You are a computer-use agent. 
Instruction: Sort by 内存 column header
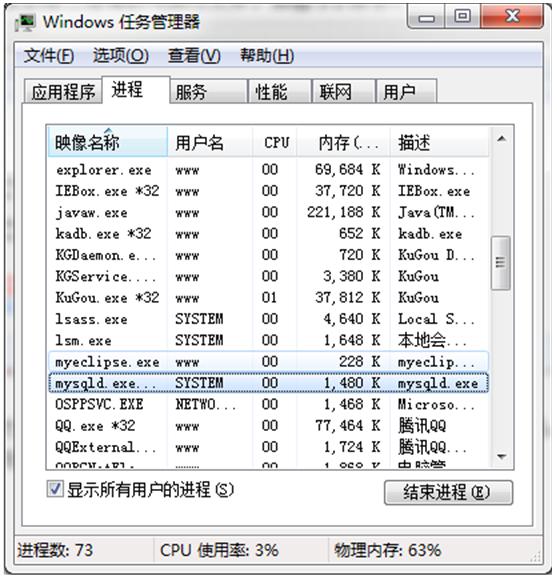point(344,142)
